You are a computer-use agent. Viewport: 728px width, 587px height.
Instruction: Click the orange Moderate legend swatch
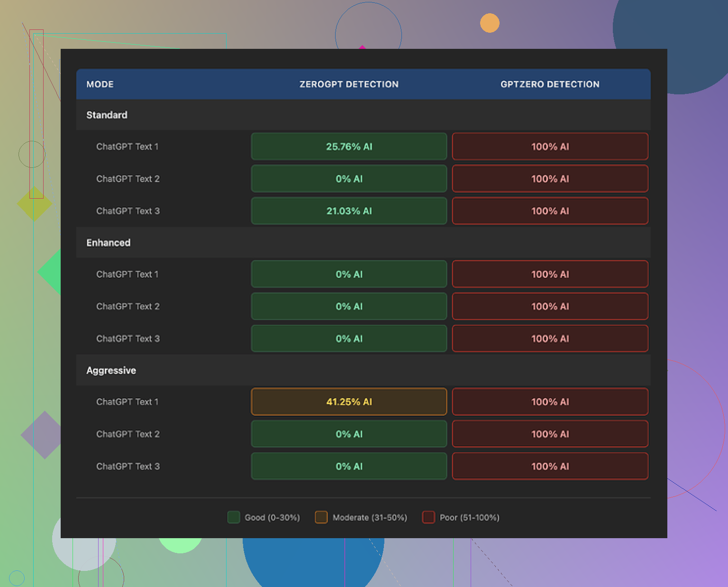321,517
